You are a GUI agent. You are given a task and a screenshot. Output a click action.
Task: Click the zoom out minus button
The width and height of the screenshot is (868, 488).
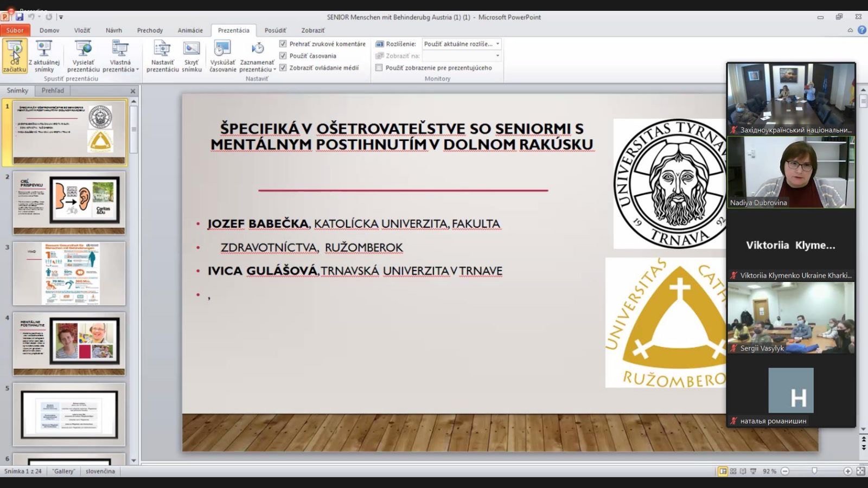pyautogui.click(x=784, y=471)
